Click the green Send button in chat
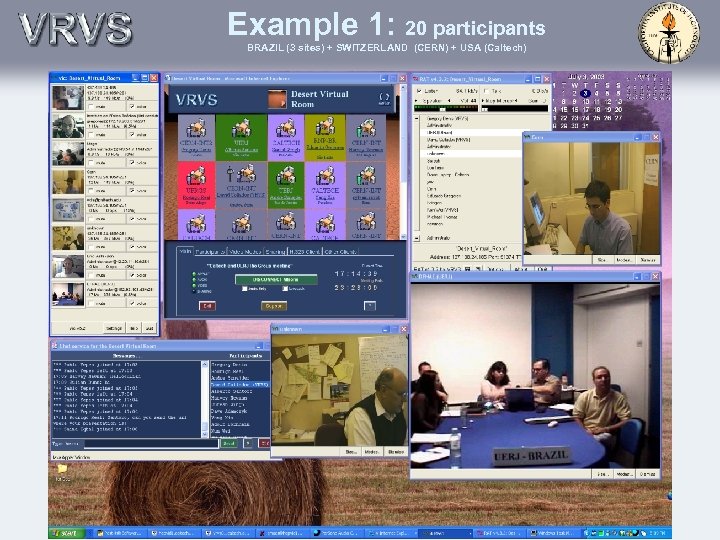This screenshot has height=540, width=720. point(229,443)
